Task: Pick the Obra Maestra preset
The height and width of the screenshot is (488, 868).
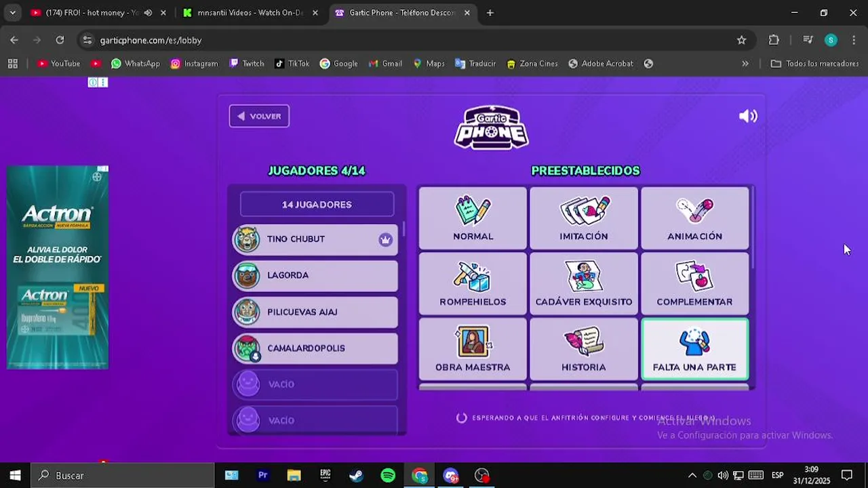Action: coord(473,349)
